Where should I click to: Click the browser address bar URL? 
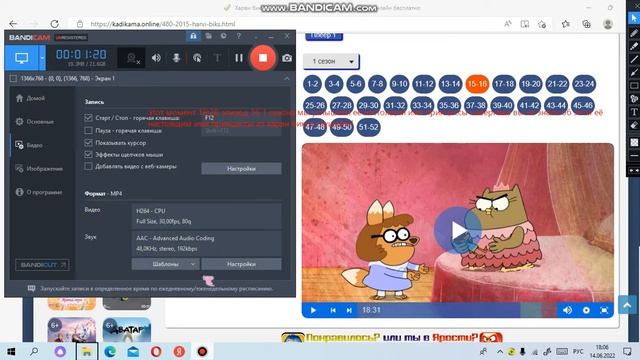pyautogui.click(x=163, y=24)
